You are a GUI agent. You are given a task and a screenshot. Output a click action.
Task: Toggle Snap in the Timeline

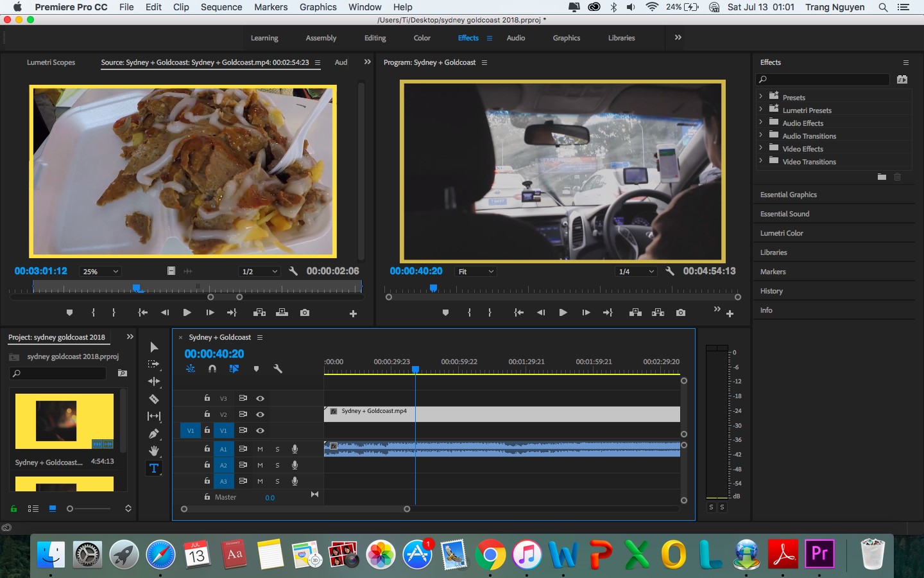[x=212, y=369]
